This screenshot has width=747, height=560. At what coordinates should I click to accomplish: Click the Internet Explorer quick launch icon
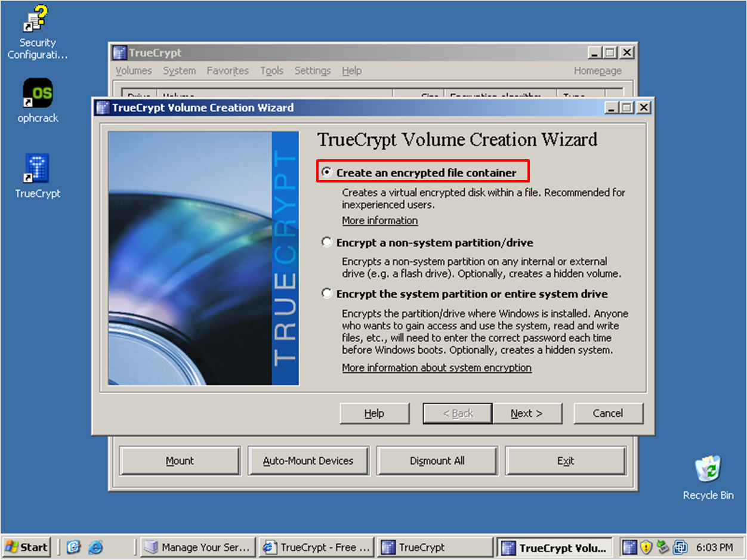[95, 547]
